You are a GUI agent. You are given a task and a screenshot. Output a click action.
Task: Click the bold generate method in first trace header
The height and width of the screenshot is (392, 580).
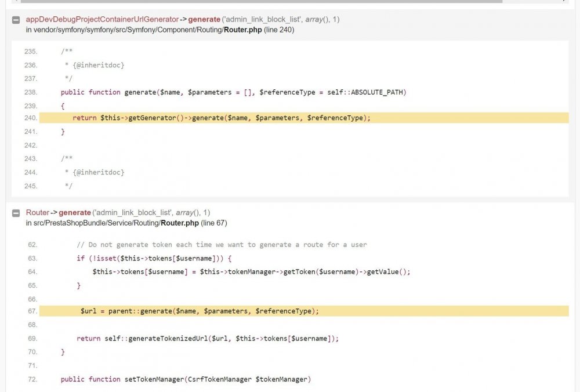tap(204, 19)
